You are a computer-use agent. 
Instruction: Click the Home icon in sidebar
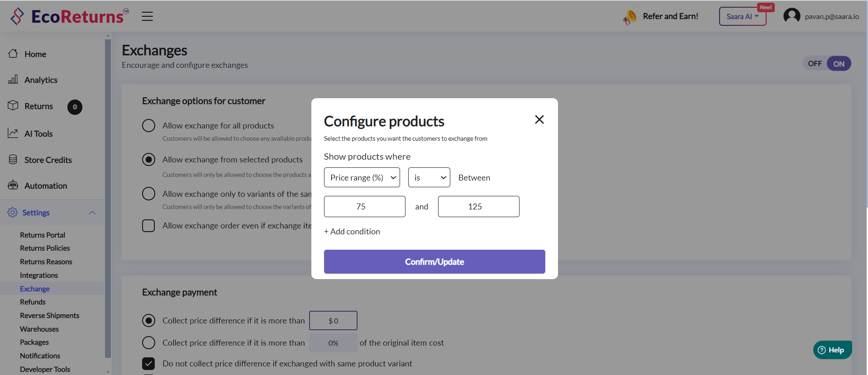click(13, 54)
